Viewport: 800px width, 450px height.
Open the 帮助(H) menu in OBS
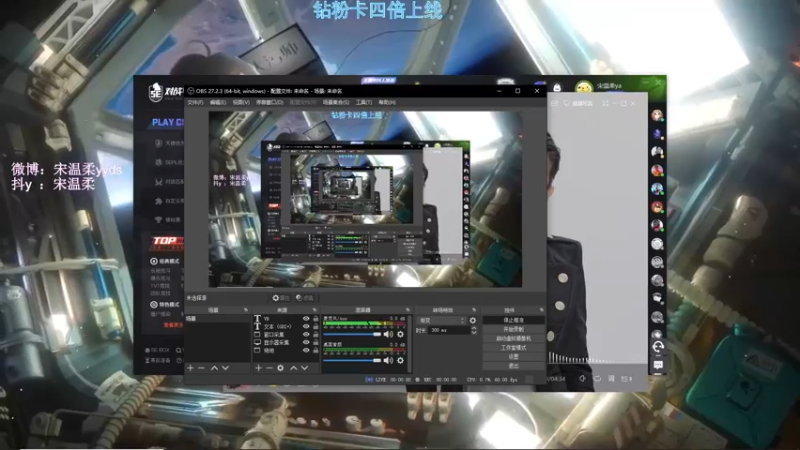tap(387, 103)
